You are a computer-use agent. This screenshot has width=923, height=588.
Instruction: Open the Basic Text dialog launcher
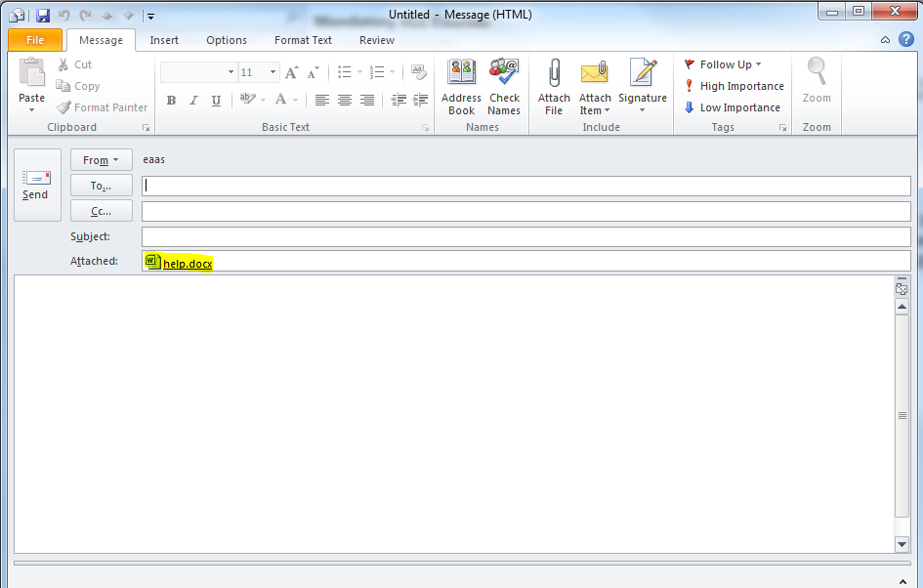[425, 128]
